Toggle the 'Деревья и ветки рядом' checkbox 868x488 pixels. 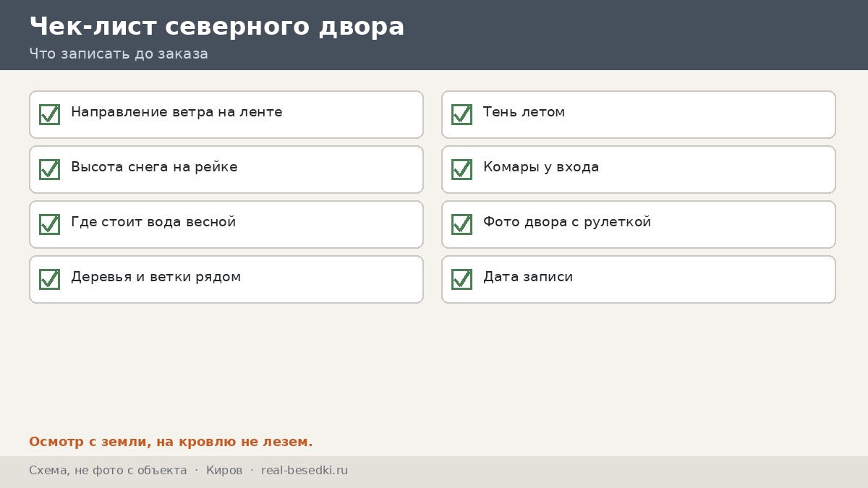49,279
